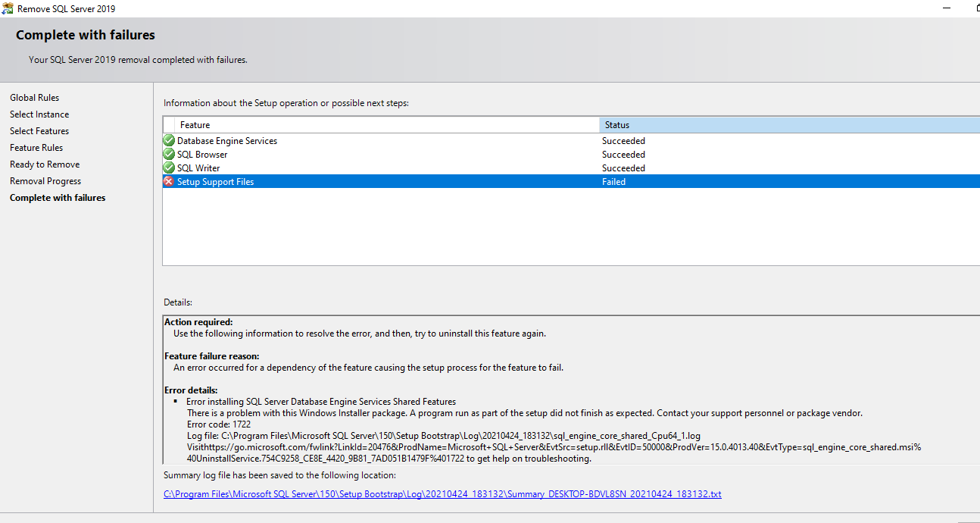Select Removal Progress step in sidebar
The height and width of the screenshot is (523, 980).
click(x=45, y=180)
